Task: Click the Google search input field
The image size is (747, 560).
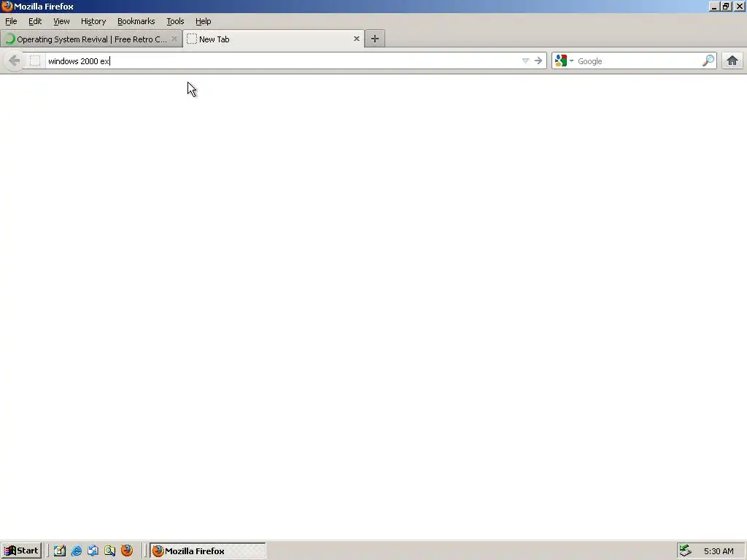Action: point(638,61)
